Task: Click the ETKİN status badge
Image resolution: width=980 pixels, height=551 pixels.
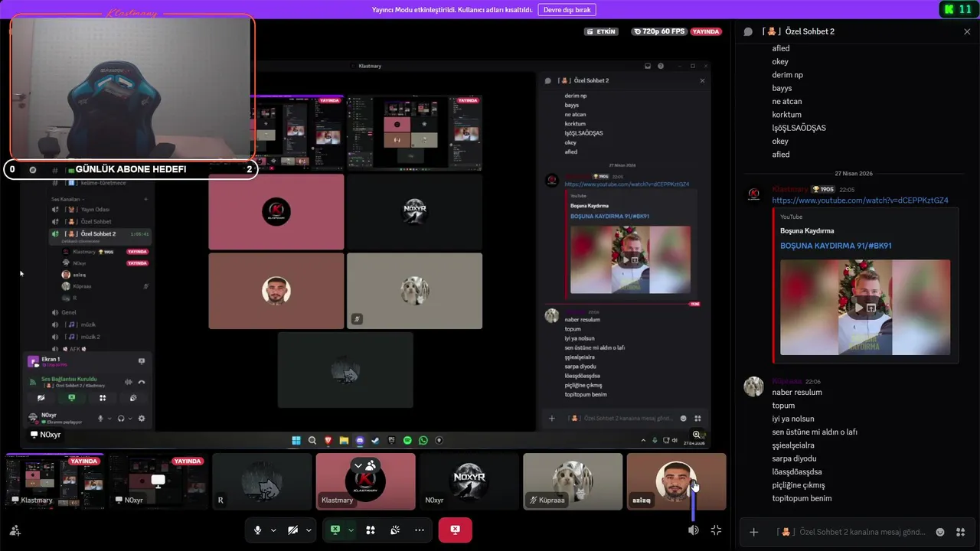Action: pyautogui.click(x=601, y=31)
